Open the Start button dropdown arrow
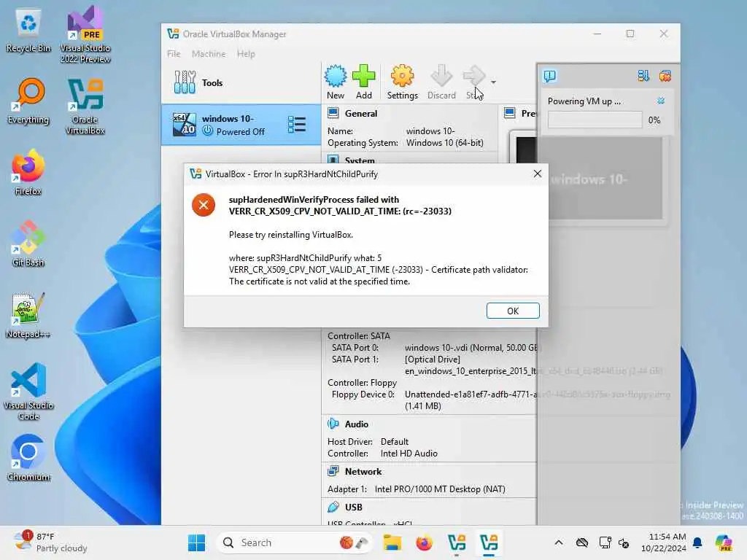The image size is (747, 560). (x=494, y=82)
